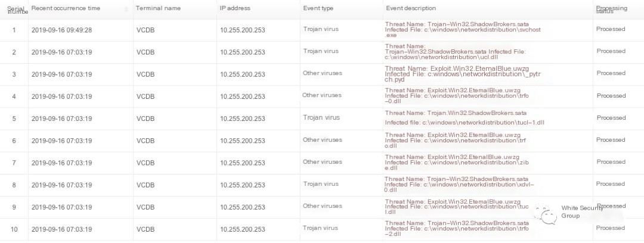
Task: Click VCDB terminal name in row 8
Action: [145, 184]
